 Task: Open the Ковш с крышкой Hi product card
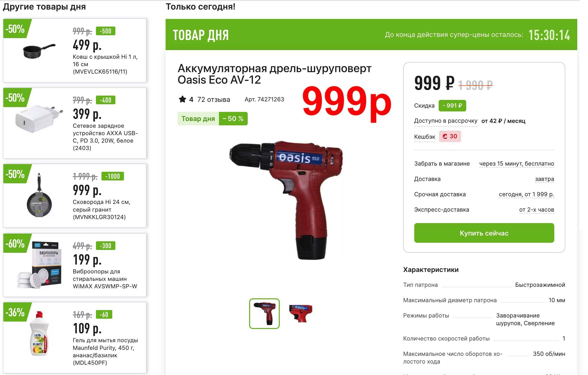tap(74, 50)
